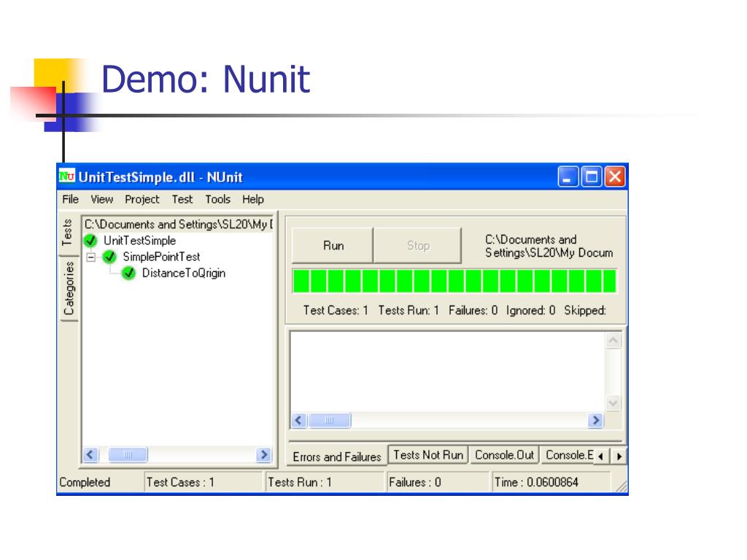Minimize the NUnit window
This screenshot has width=747, height=560.
(568, 176)
